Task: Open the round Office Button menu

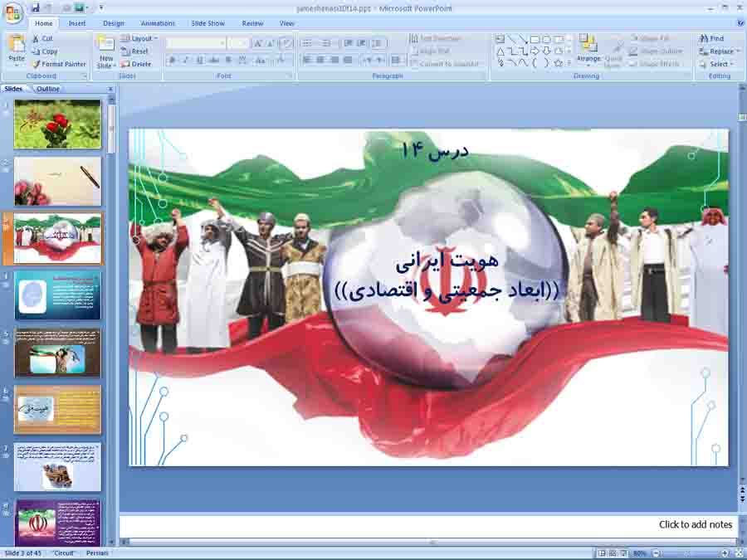Action: [12, 12]
